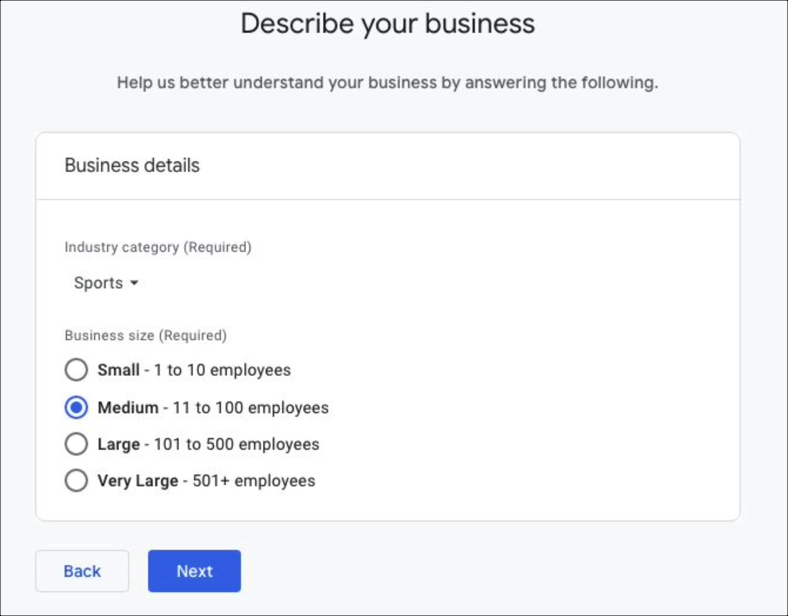788x616 pixels.
Task: Choose Large 101 to 500 employees option
Action: (x=76, y=444)
